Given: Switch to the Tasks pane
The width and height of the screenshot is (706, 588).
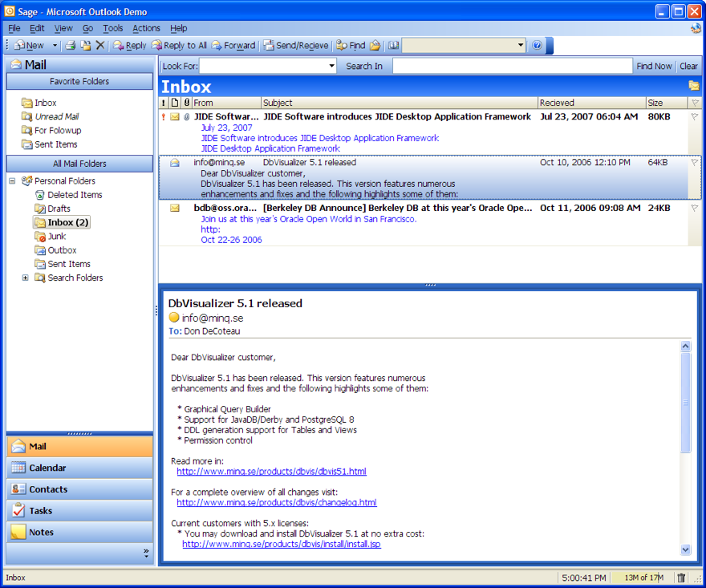Looking at the screenshot, I should coord(79,511).
